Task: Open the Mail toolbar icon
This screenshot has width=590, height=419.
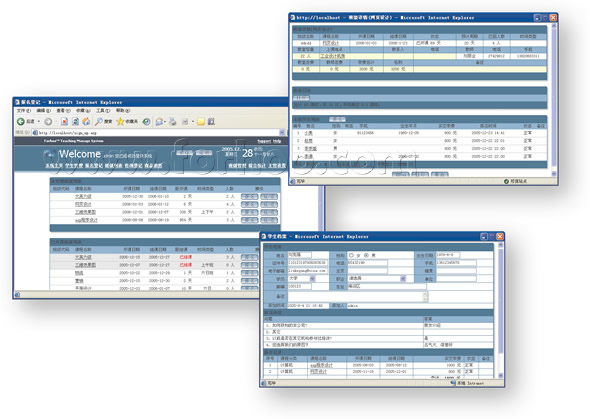Action: click(159, 121)
